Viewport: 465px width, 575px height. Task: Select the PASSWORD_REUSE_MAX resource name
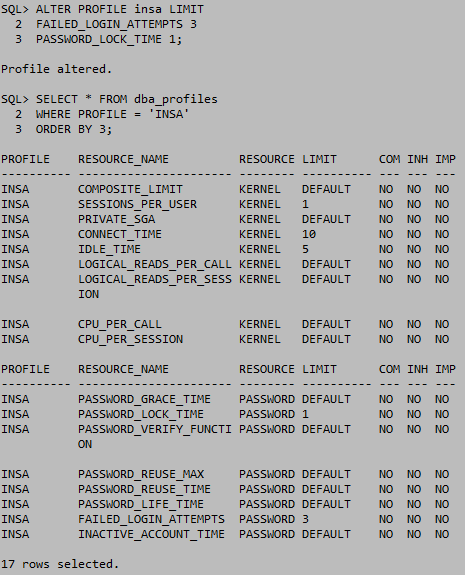141,474
